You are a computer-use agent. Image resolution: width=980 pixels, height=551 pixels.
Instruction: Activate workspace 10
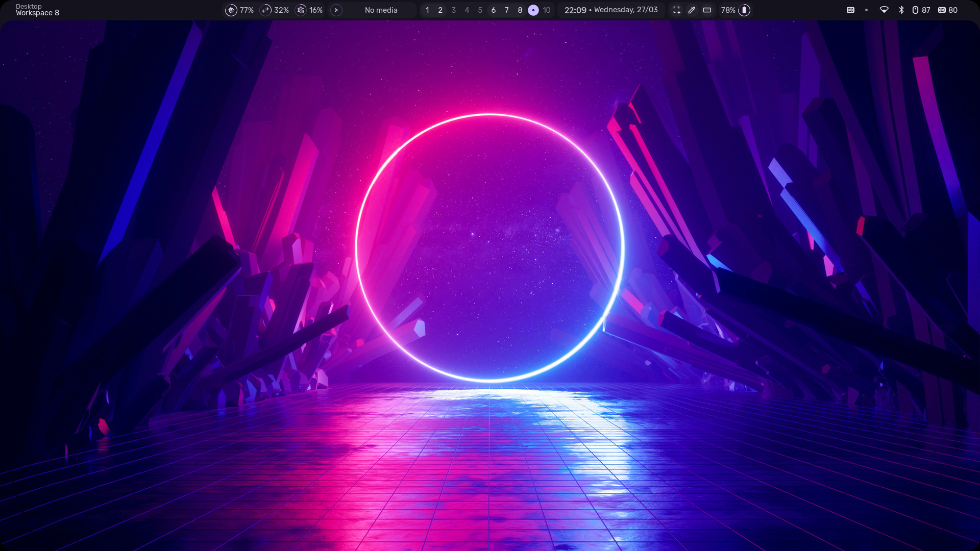(546, 10)
